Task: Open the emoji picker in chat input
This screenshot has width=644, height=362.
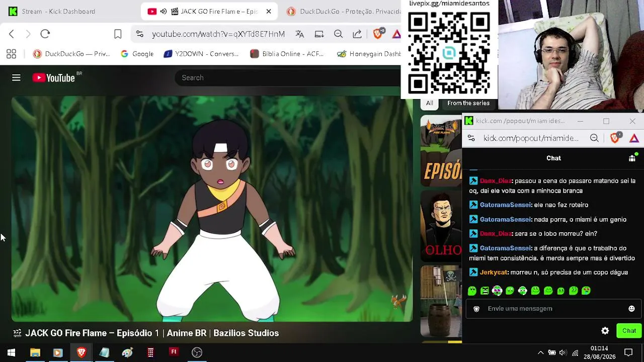Action: point(631,309)
